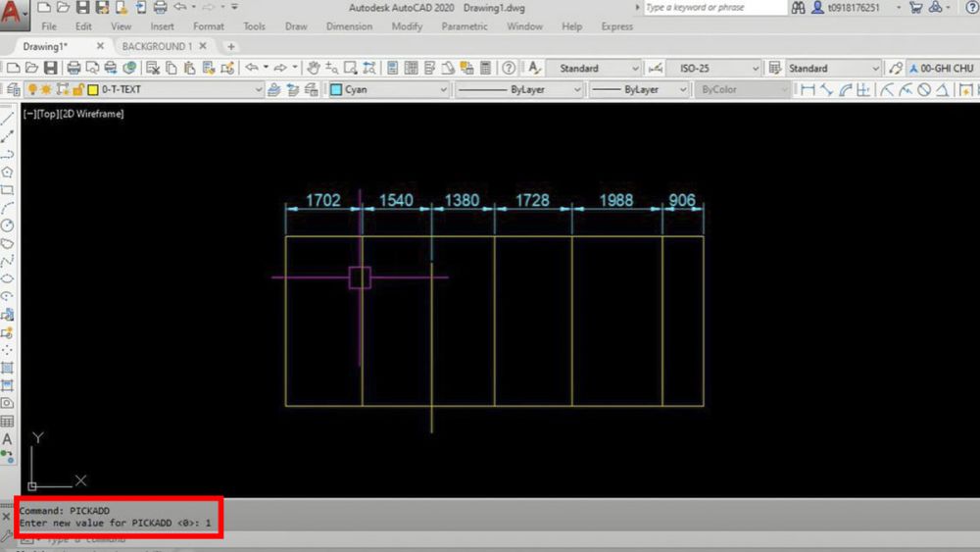Open the Express menu
Screen dimensions: 980x552
coord(616,26)
